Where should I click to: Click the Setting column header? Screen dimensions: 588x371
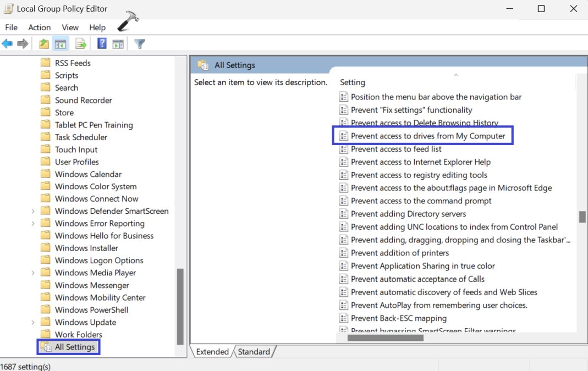[353, 82]
